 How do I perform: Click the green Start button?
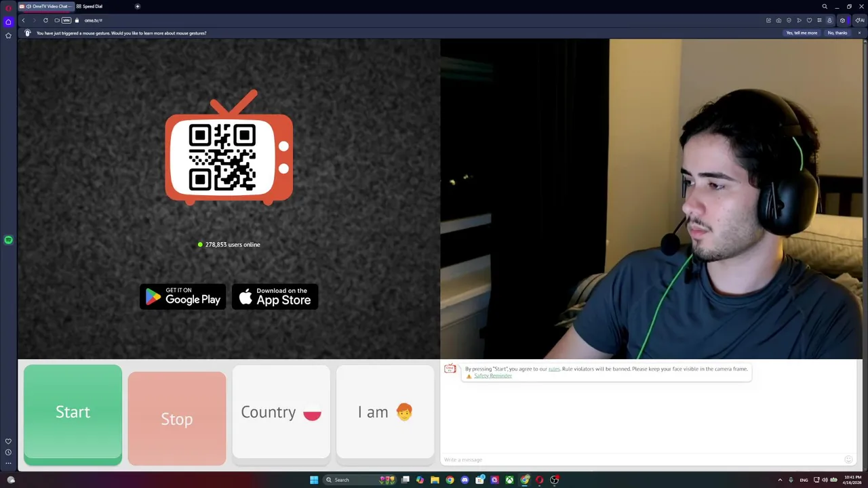(x=73, y=415)
